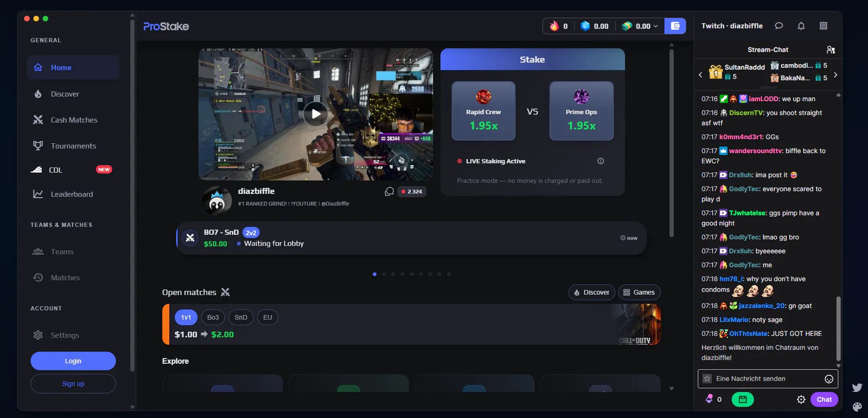868x418 pixels.
Task: Click the wandersoundttv username in chat
Action: click(755, 151)
